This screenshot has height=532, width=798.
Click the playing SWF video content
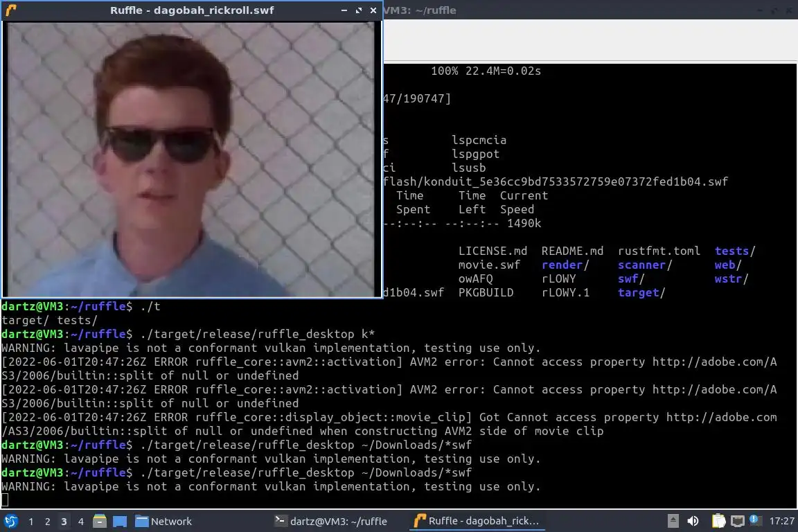[191, 159]
